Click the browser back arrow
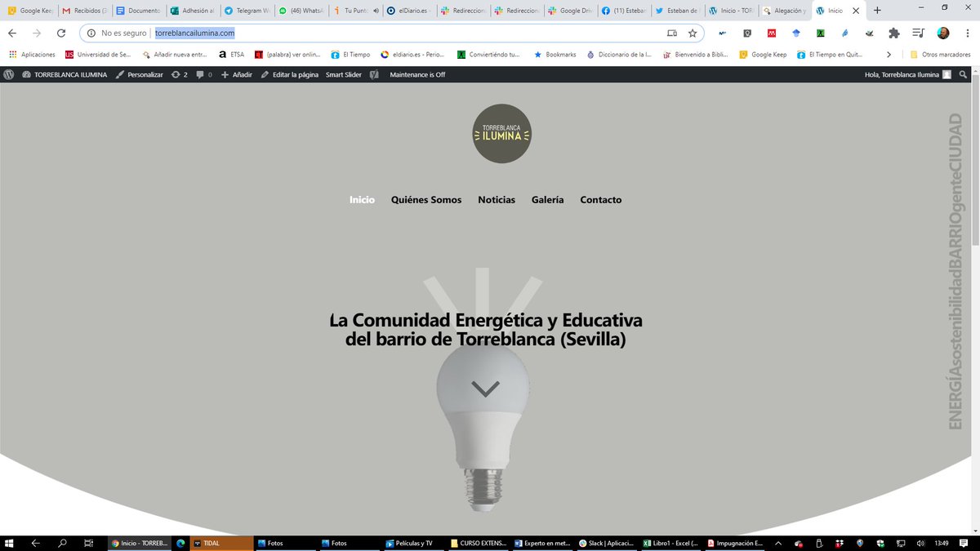The width and height of the screenshot is (980, 551). [12, 33]
